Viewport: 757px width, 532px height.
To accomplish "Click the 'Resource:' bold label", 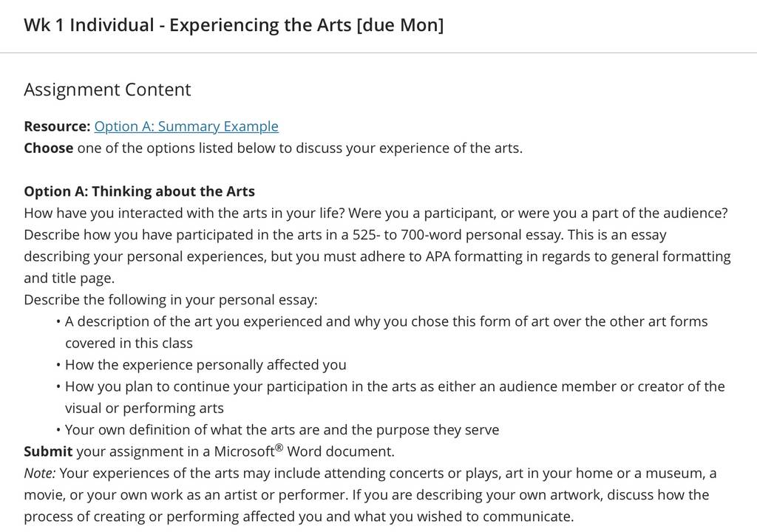I will [x=57, y=126].
